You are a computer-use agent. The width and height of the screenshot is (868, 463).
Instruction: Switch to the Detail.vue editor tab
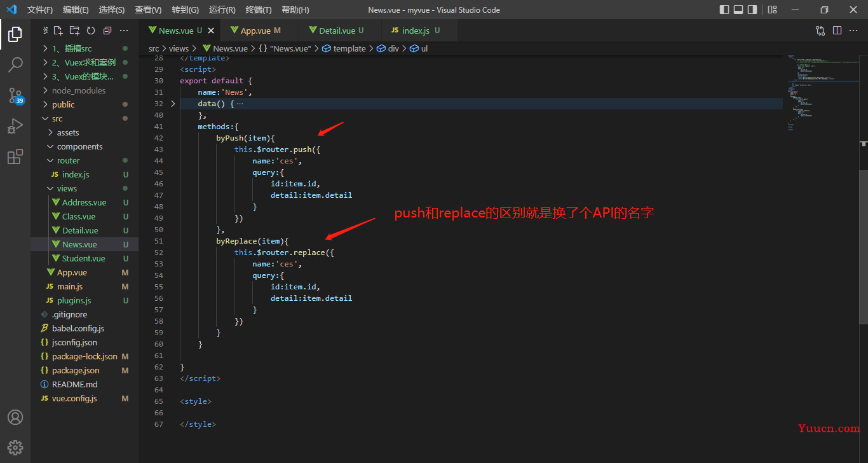tap(341, 31)
